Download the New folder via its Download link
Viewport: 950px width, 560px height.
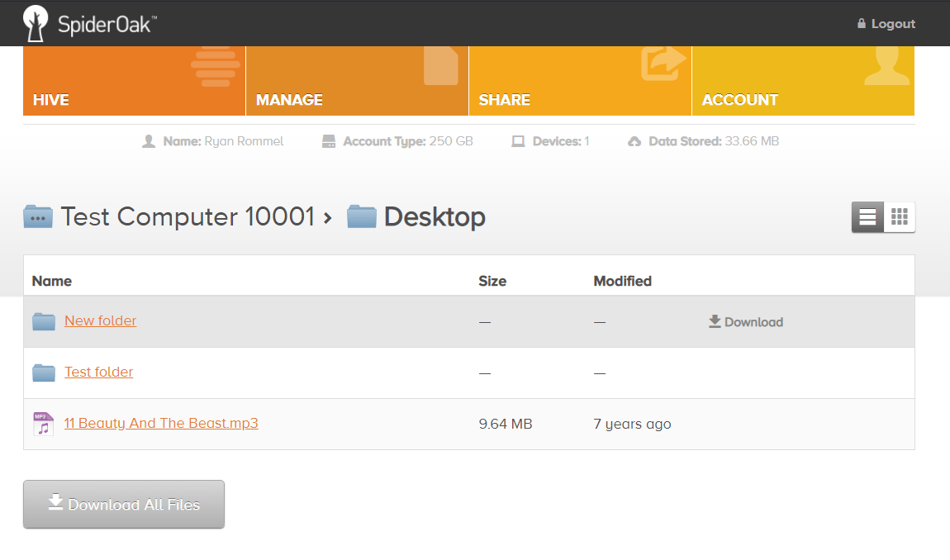point(745,321)
